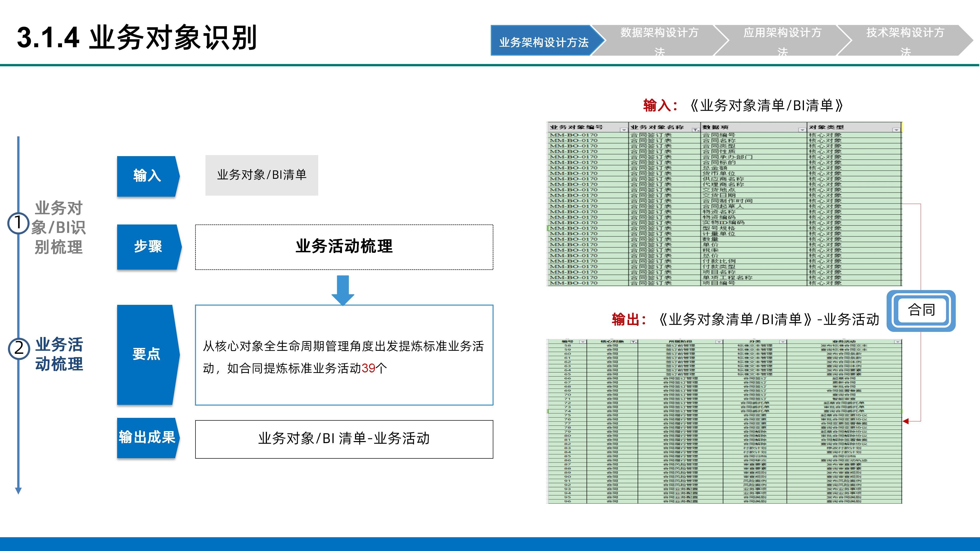Open filter dropdown on 对象类型 column header
Image resolution: width=980 pixels, height=551 pixels.
(896, 130)
